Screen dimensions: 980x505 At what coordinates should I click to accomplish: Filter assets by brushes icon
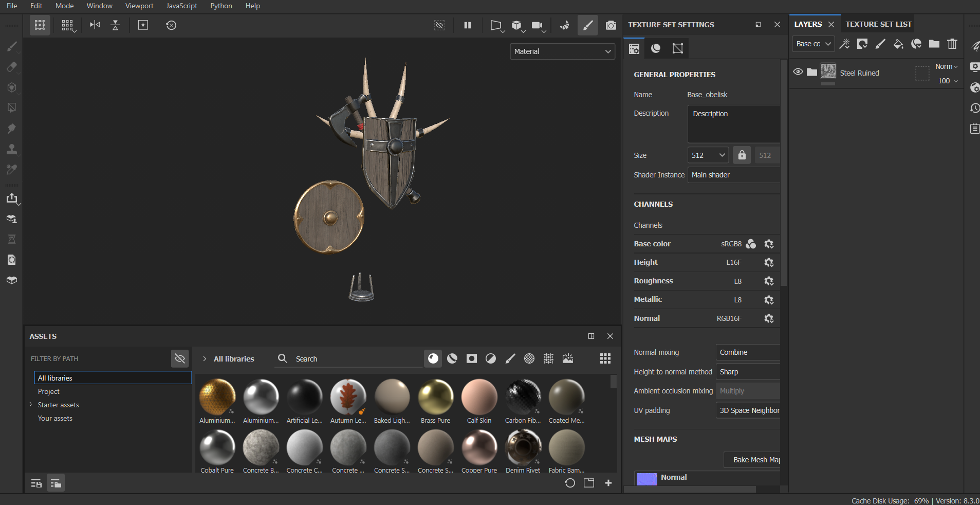pos(510,358)
